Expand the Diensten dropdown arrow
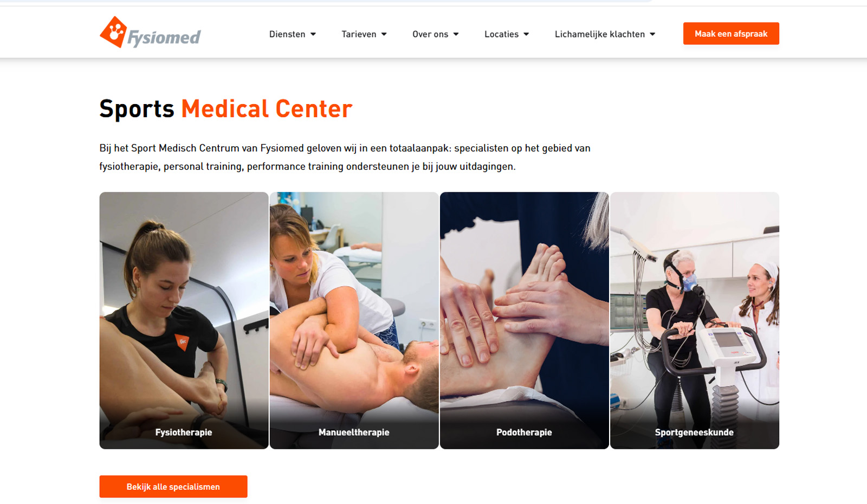Image resolution: width=867 pixels, height=504 pixels. point(313,34)
